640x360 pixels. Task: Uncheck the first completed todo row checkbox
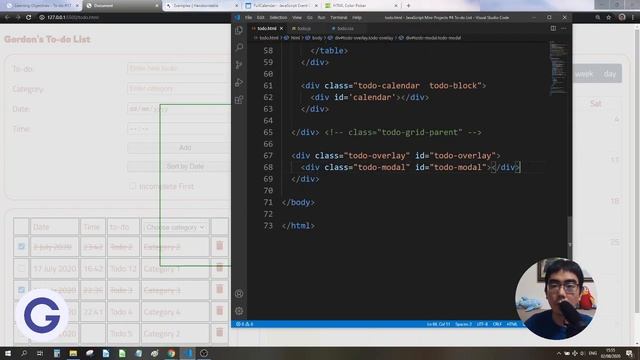21,247
